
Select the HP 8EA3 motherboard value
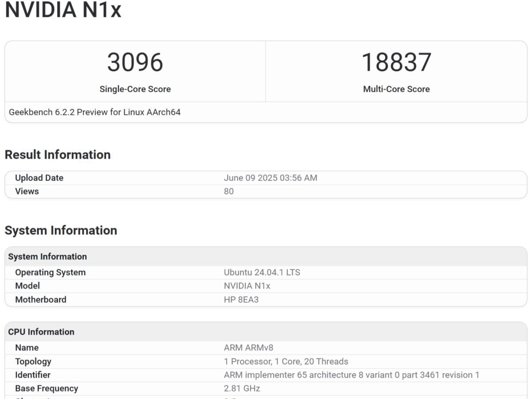coord(241,300)
